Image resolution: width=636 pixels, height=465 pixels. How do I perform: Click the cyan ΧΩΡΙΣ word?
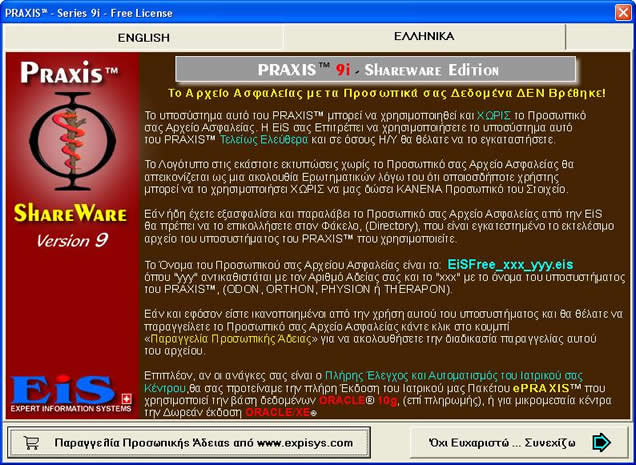tap(494, 116)
